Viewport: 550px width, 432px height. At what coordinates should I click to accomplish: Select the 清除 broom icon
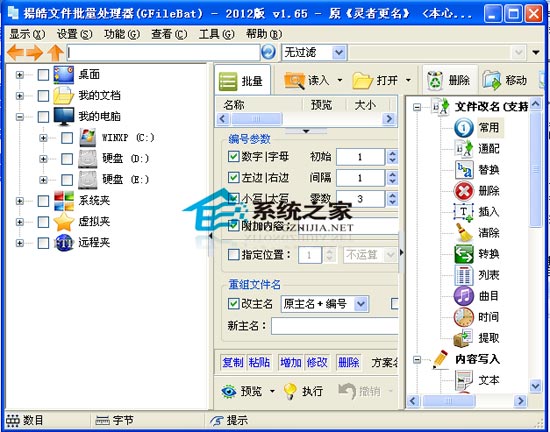click(x=464, y=233)
